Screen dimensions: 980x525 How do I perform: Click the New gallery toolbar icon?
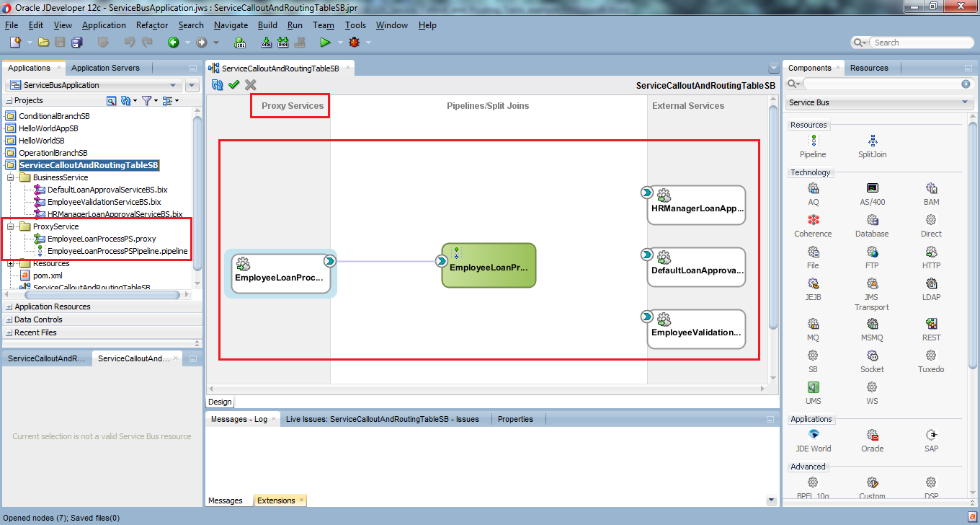(x=15, y=43)
